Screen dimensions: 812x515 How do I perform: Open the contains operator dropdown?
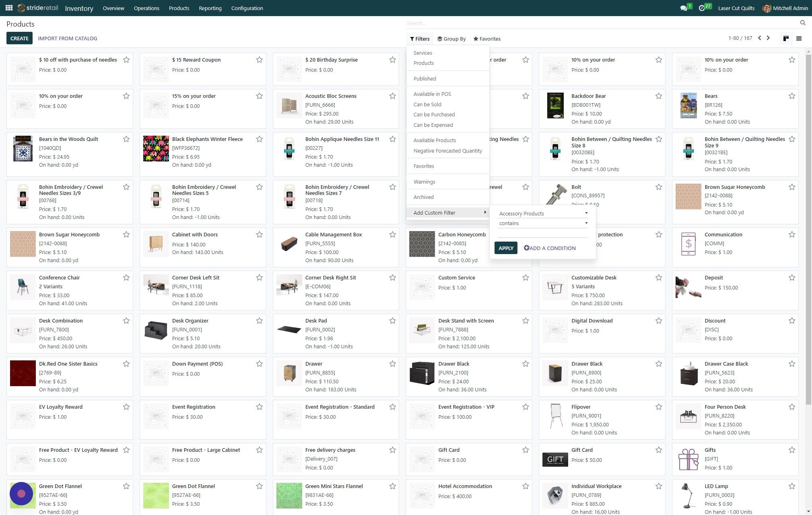[x=543, y=223]
